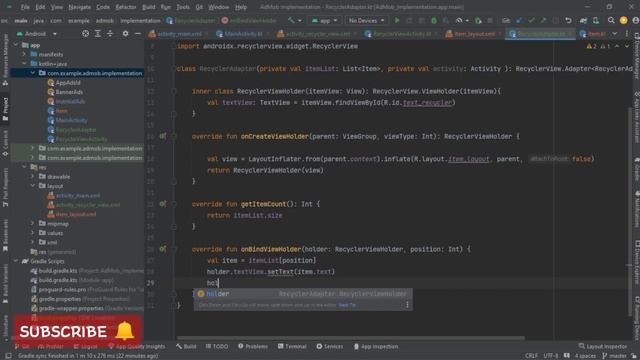This screenshot has width=640, height=360.
Task: Toggle the Resource Manager sidebar button
Action: click(x=5, y=59)
